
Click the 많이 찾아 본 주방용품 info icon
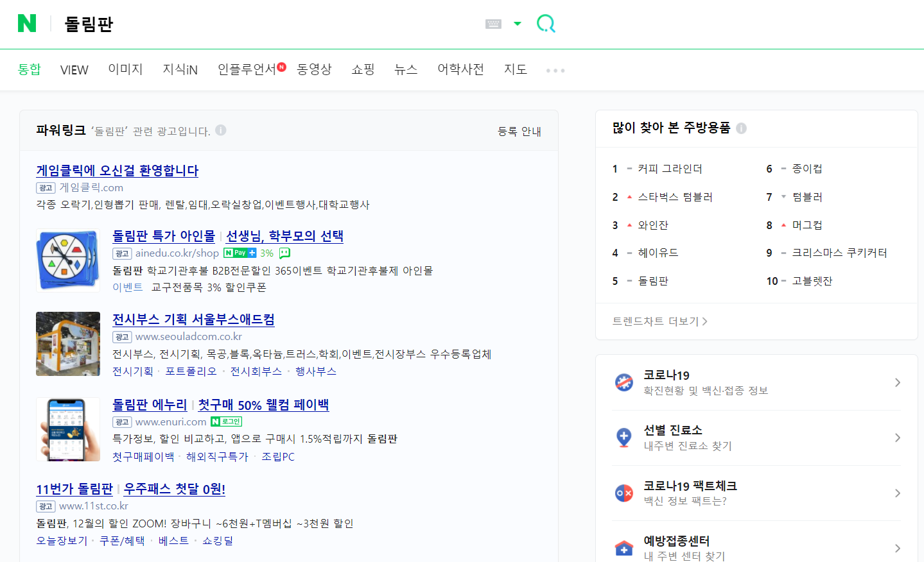(742, 128)
